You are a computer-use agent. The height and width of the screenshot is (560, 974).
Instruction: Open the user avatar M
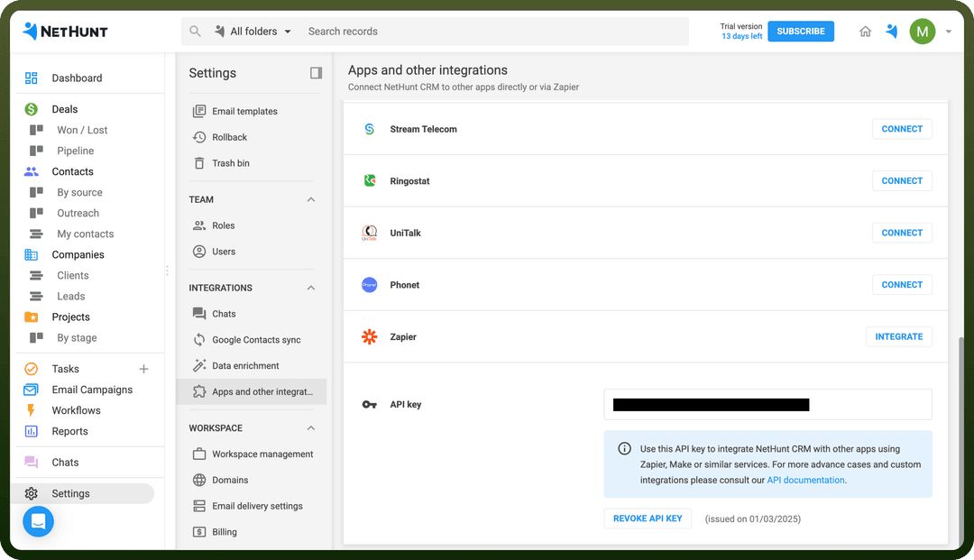(923, 31)
